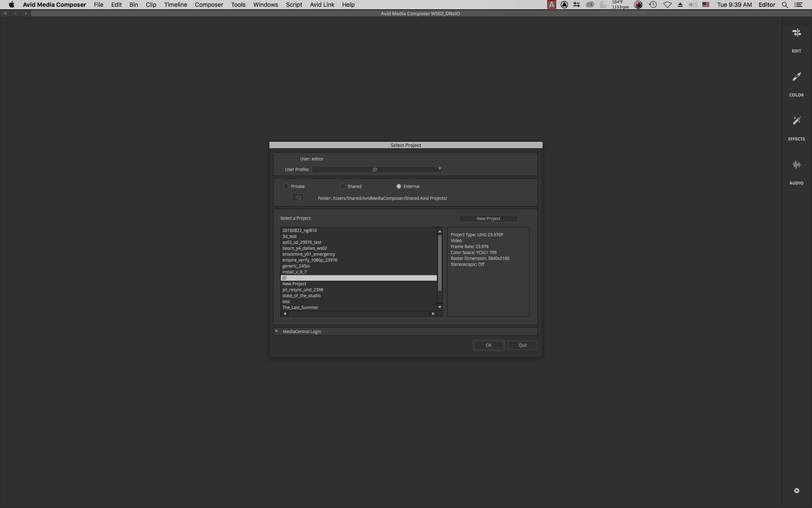
Task: Click the New Project button
Action: [488, 218]
